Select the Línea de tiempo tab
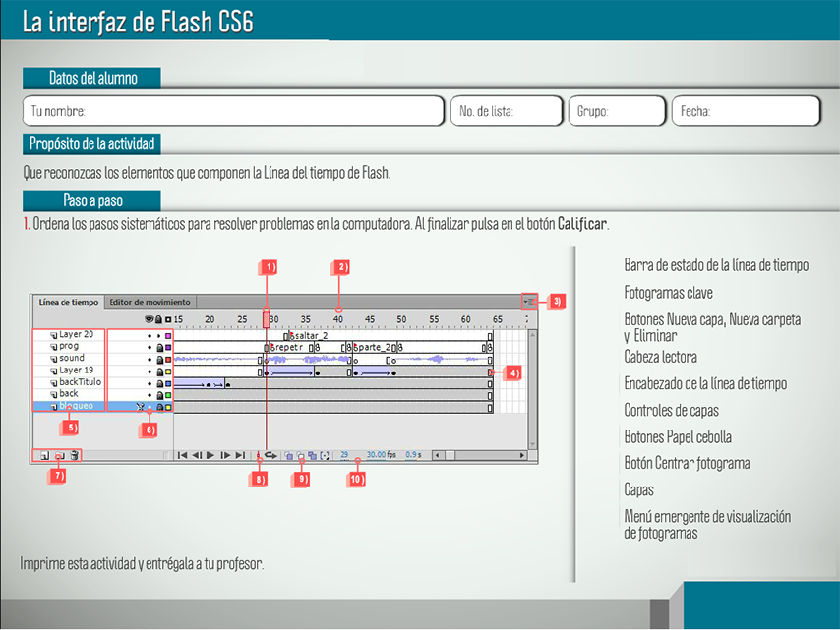 (x=68, y=302)
